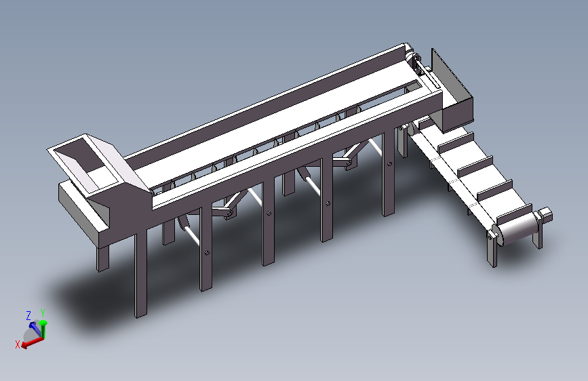
Task: Click the red X axis arrow
Action: coord(33,342)
